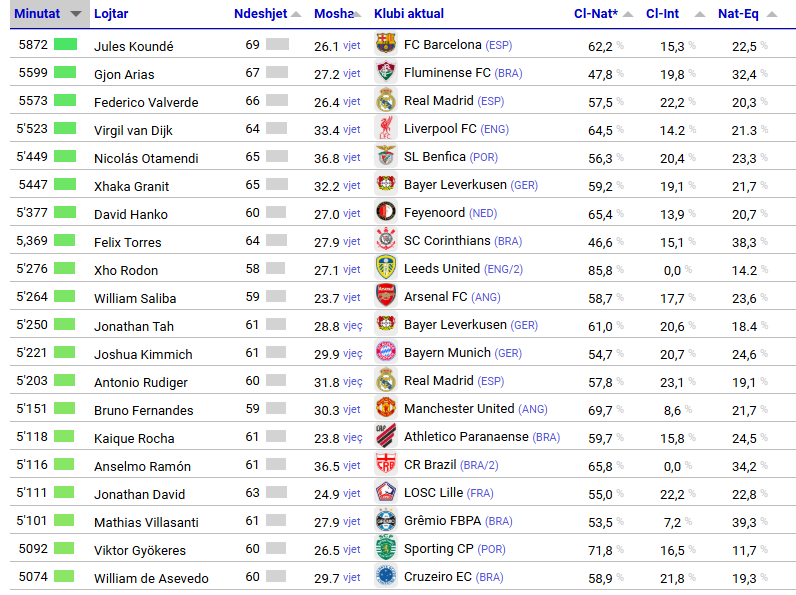Click the Leeds United club crest icon
796x595 pixels.
tap(386, 268)
